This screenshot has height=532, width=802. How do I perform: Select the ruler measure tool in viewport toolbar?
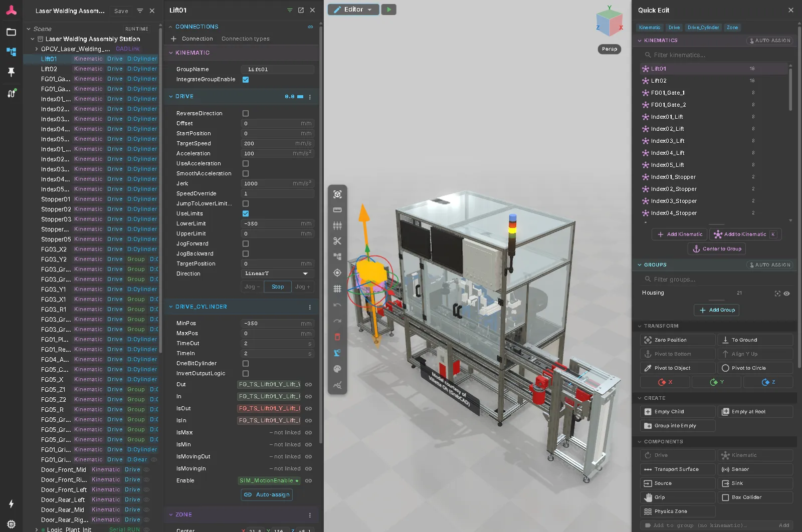coord(337,210)
